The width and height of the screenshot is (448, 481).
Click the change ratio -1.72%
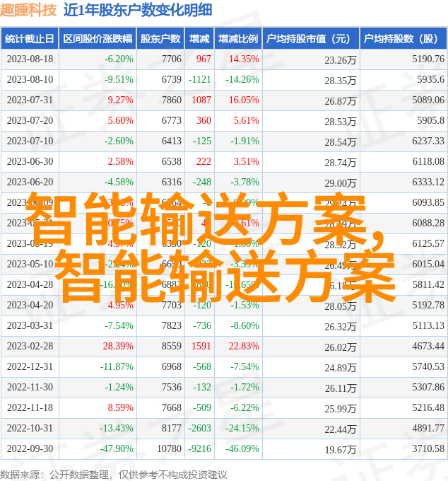pyautogui.click(x=244, y=388)
